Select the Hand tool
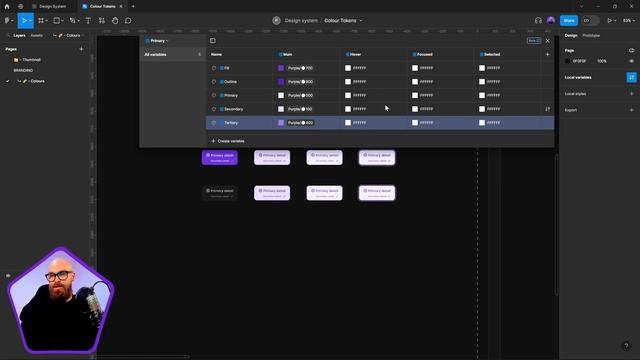 coord(115,20)
